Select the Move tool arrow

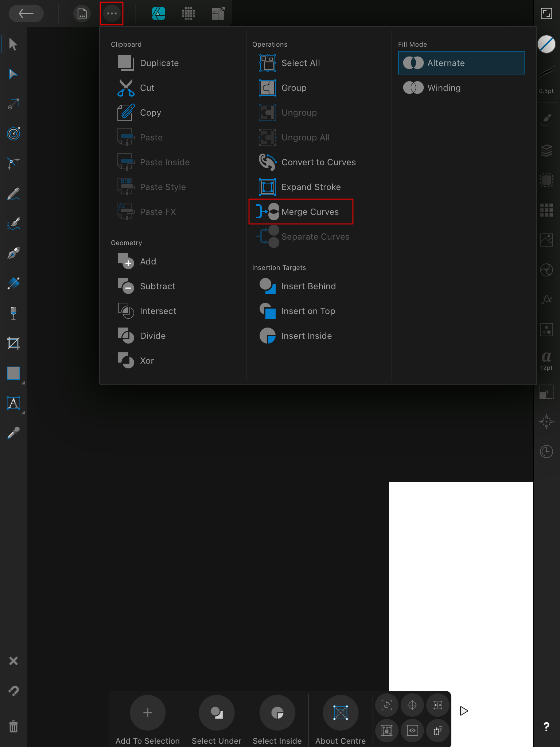tap(13, 44)
